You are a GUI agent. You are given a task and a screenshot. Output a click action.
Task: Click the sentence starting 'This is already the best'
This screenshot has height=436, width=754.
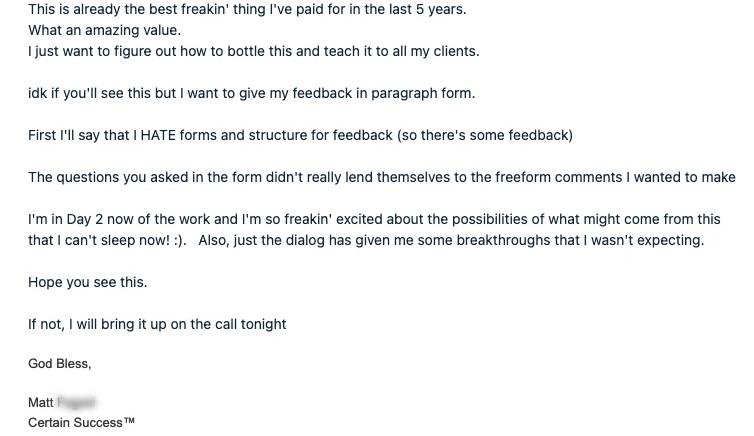pyautogui.click(x=247, y=9)
